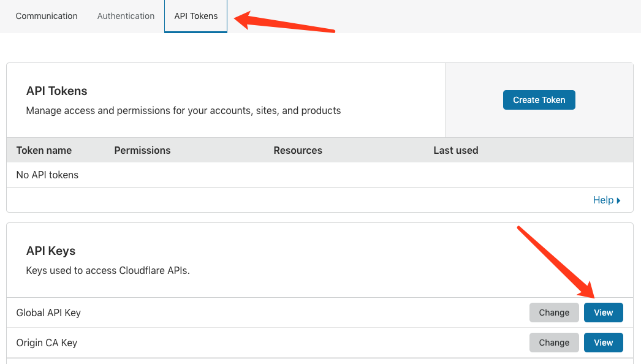Switch to the Communication tab
This screenshot has height=364, width=641.
click(46, 16)
